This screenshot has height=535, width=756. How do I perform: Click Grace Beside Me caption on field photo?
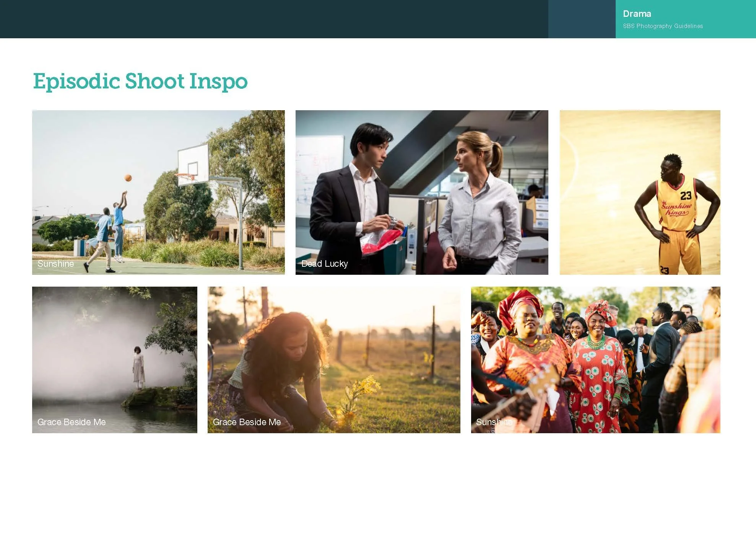247,422
